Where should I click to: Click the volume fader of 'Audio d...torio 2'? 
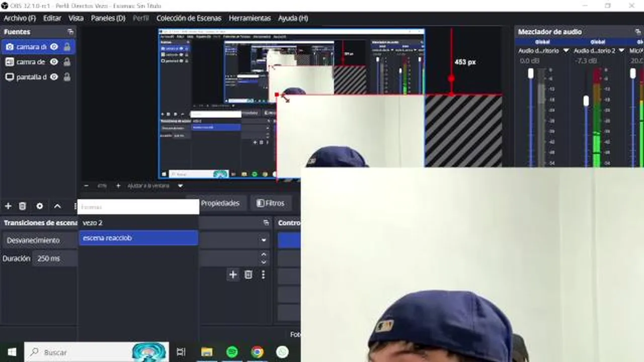point(586,101)
